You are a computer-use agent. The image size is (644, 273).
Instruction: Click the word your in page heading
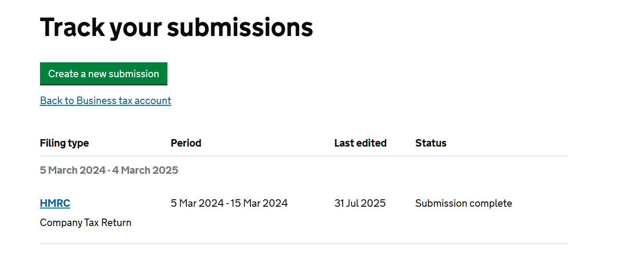click(135, 27)
